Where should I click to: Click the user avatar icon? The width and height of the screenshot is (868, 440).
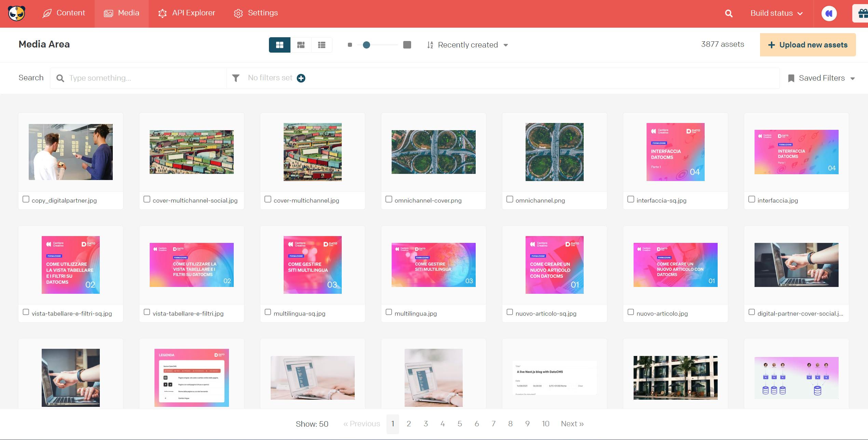click(x=829, y=14)
